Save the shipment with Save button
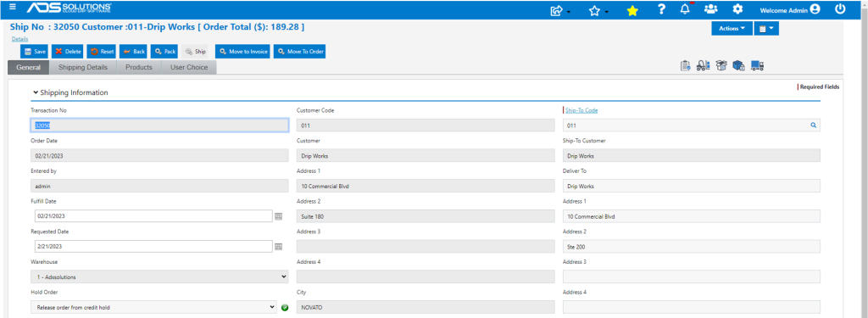Screen dimensions: 868x318 point(34,52)
